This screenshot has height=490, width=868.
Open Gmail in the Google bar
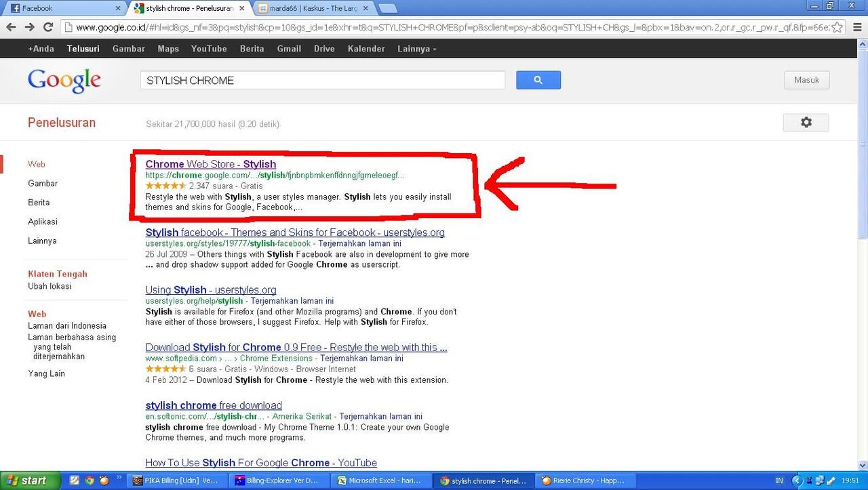(289, 49)
